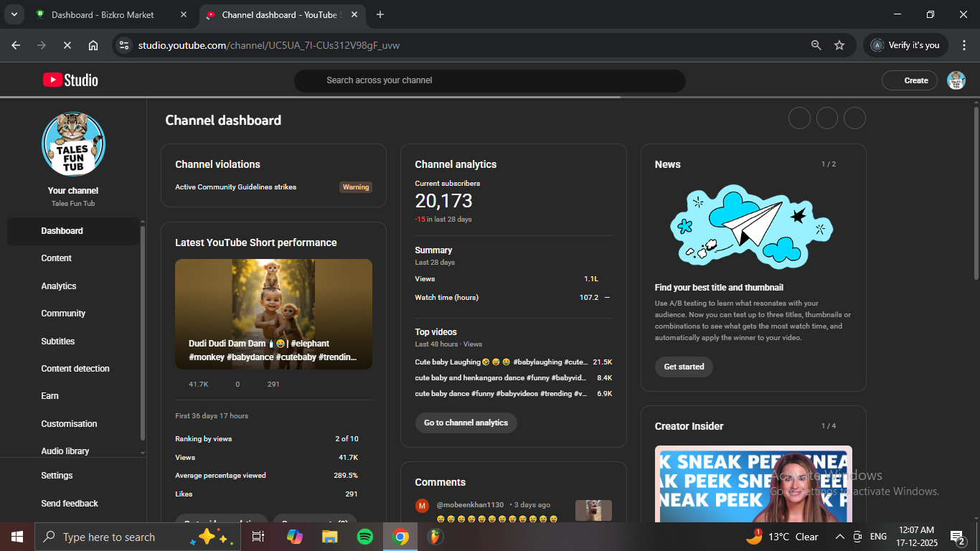980x551 pixels.
Task: Open File Explorer from the taskbar
Action: point(329,537)
